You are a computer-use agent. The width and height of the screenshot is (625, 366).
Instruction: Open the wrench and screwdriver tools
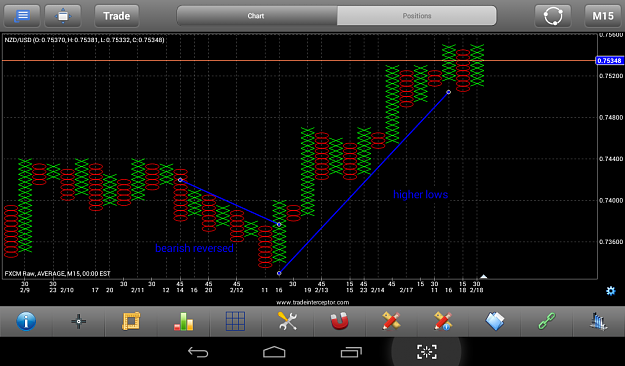(x=287, y=321)
